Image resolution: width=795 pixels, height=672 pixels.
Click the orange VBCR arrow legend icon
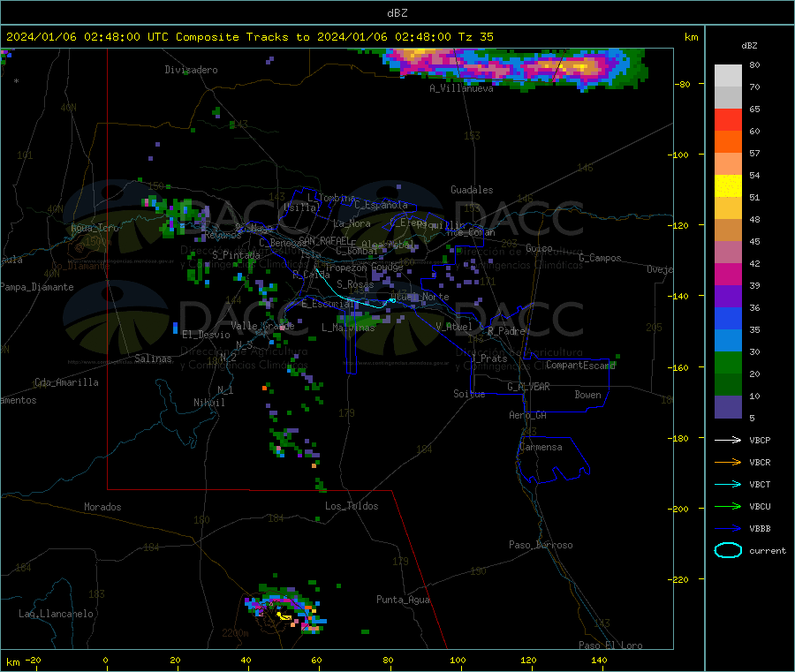pos(728,462)
